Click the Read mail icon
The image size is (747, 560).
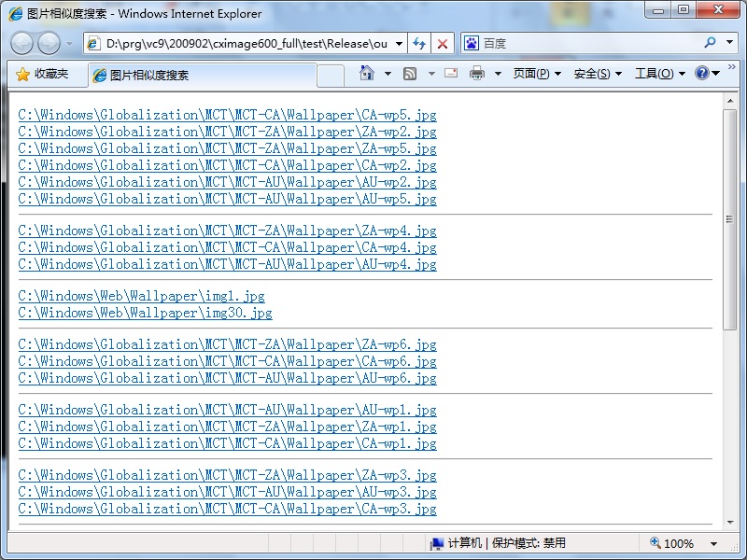click(x=451, y=74)
